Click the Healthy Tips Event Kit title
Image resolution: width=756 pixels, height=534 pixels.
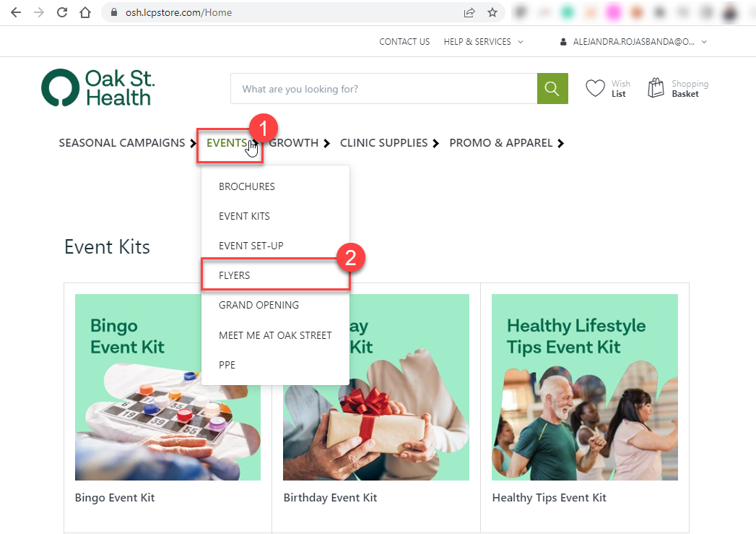coord(549,498)
